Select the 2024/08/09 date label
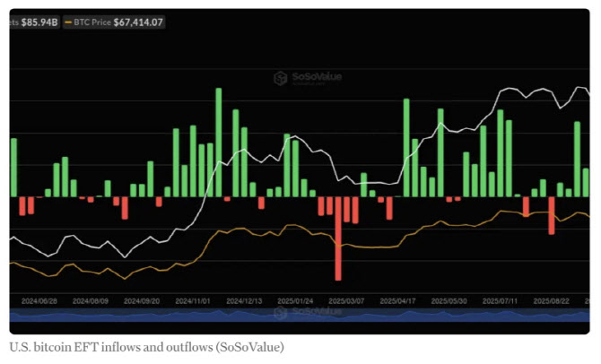The height and width of the screenshot is (364, 601). 91,301
